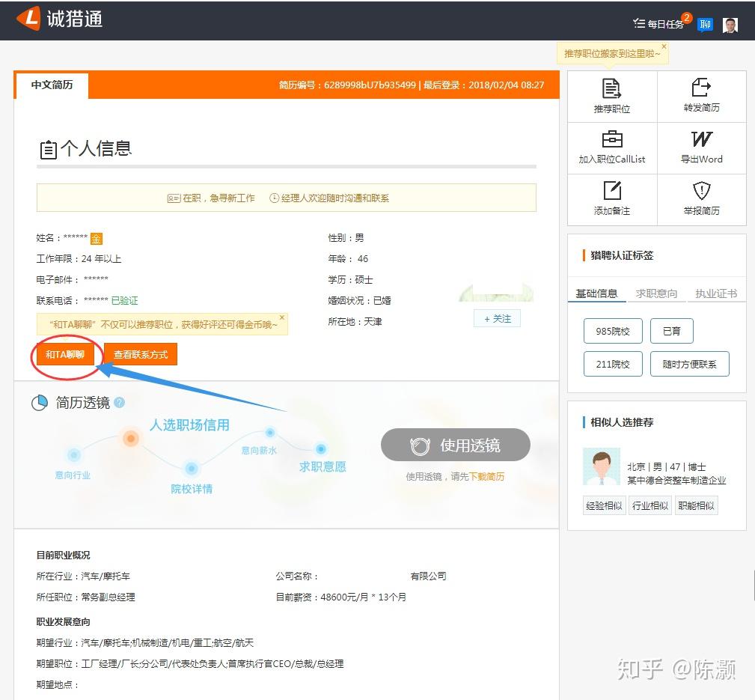Click the 北京 | 男 | 47 | 博士 line

coord(667,467)
